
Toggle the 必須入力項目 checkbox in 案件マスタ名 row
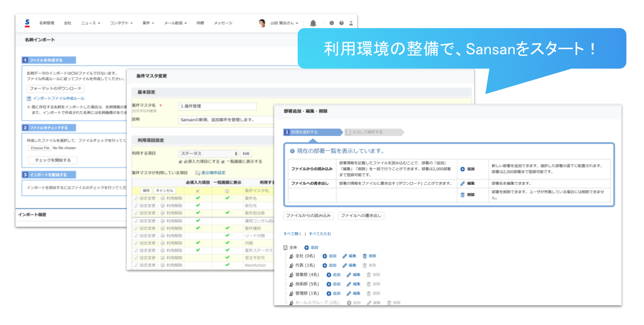tap(197, 191)
